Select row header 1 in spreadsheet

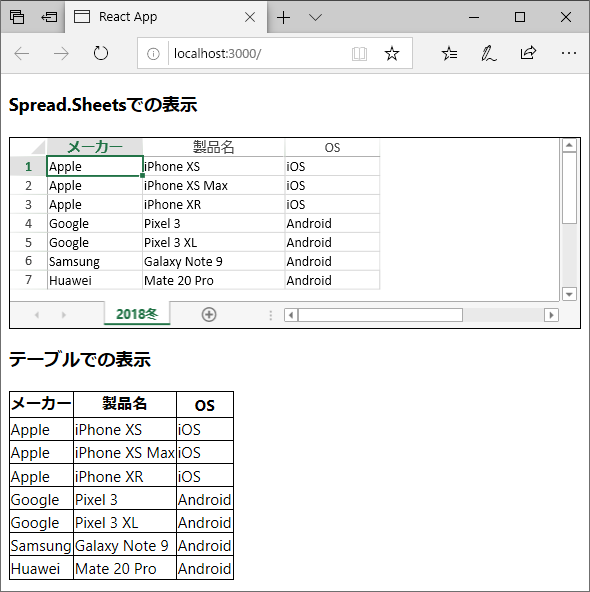[x=29, y=166]
